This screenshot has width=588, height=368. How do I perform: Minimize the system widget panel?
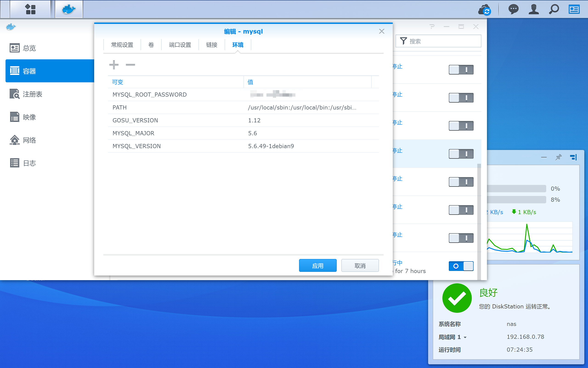(544, 158)
